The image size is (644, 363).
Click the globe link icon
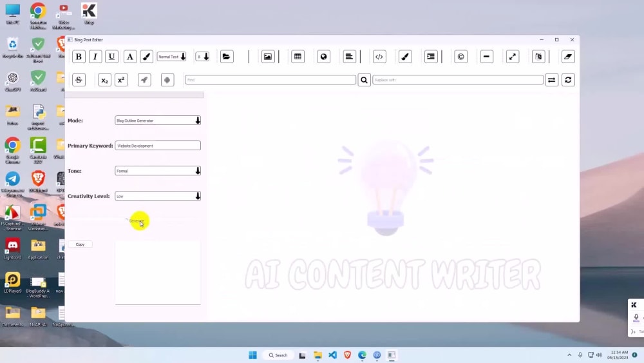pyautogui.click(x=324, y=57)
